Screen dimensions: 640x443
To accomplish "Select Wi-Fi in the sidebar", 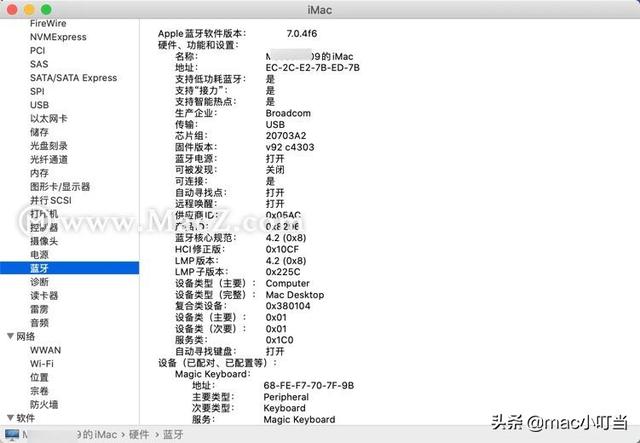I will [42, 364].
